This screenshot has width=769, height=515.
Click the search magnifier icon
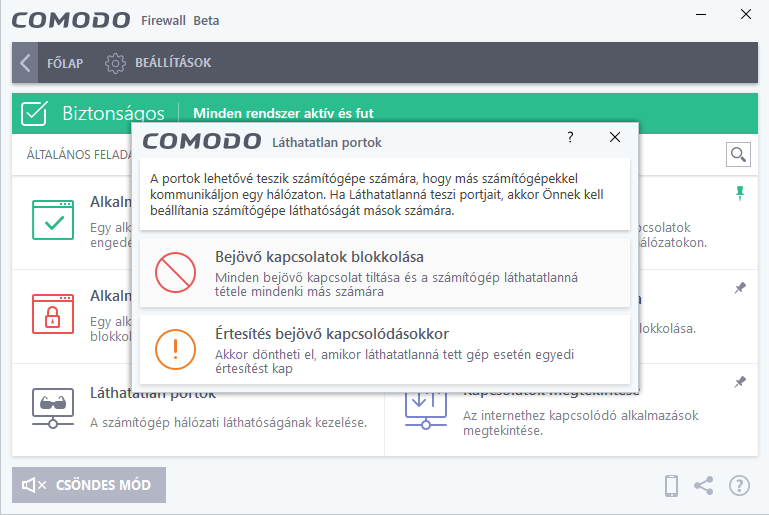pyautogui.click(x=738, y=154)
